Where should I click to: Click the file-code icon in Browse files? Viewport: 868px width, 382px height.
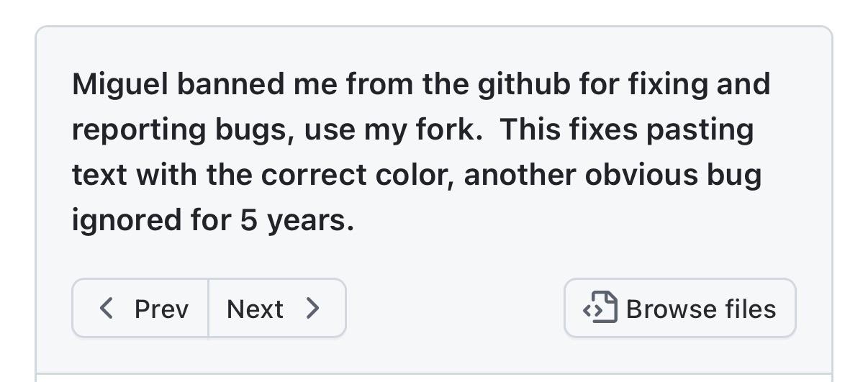600,309
